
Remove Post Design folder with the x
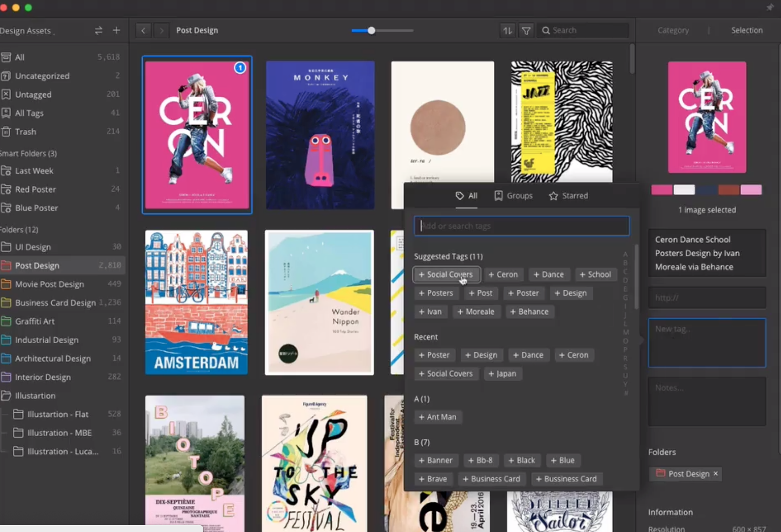(715, 474)
